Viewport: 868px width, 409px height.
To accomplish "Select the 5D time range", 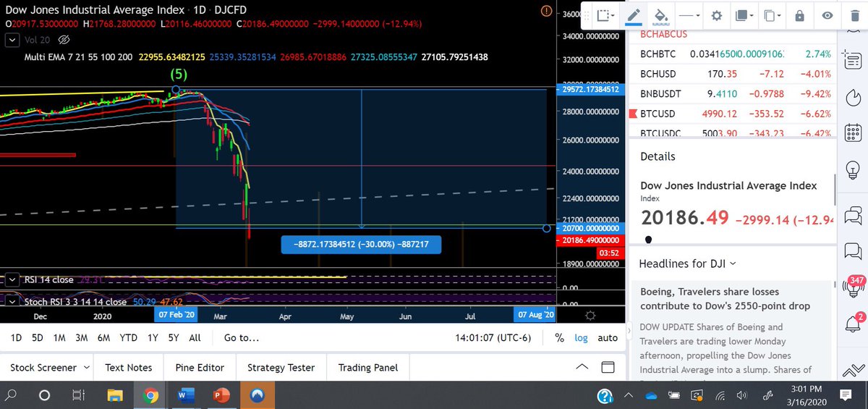I will coord(38,337).
